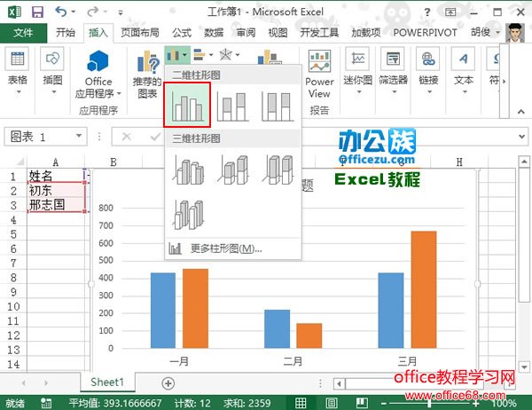Open the 文件 File tab
The width and height of the screenshot is (532, 410).
23,33
